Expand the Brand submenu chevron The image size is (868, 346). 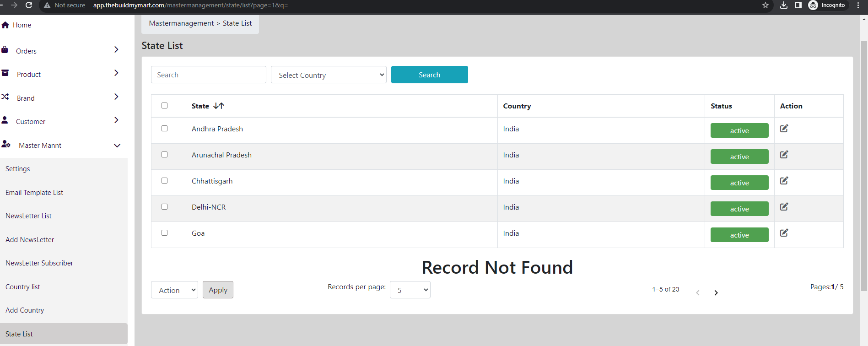[116, 97]
